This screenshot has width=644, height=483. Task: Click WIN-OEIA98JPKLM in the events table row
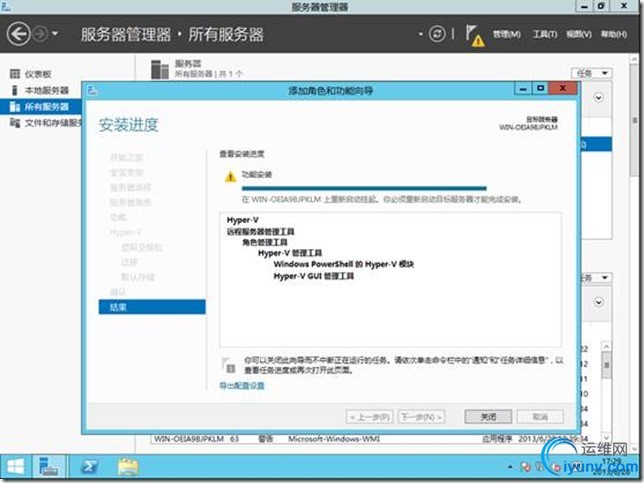coord(189,439)
